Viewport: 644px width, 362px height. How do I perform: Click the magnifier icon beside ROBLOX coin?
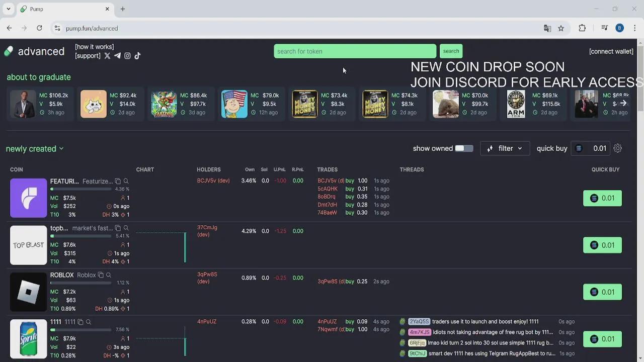[109, 275]
